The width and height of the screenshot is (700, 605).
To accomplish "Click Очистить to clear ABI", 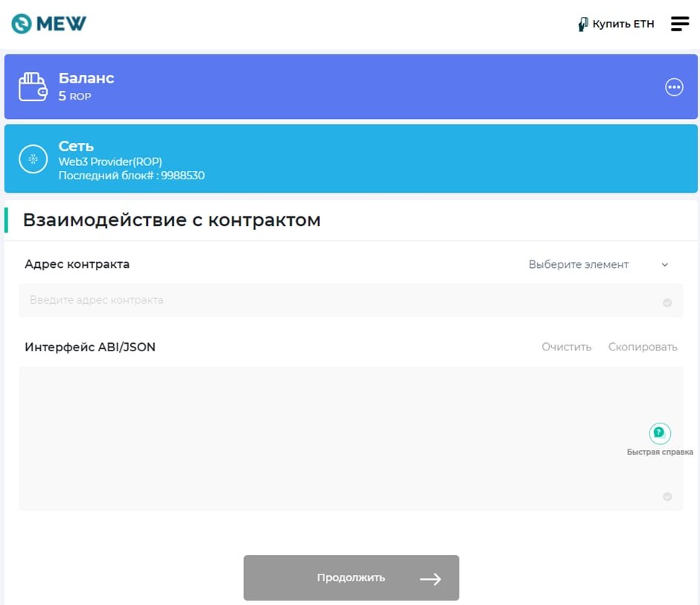I will [566, 347].
